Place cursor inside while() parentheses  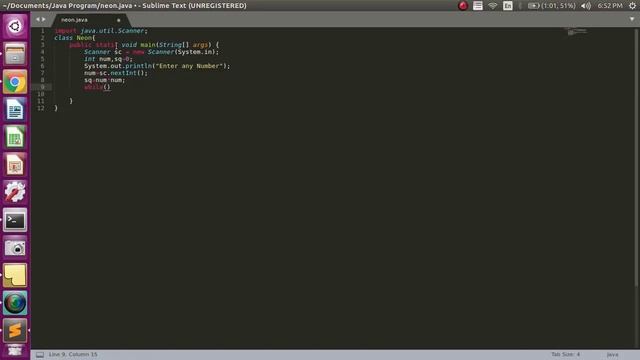[x=107, y=87]
